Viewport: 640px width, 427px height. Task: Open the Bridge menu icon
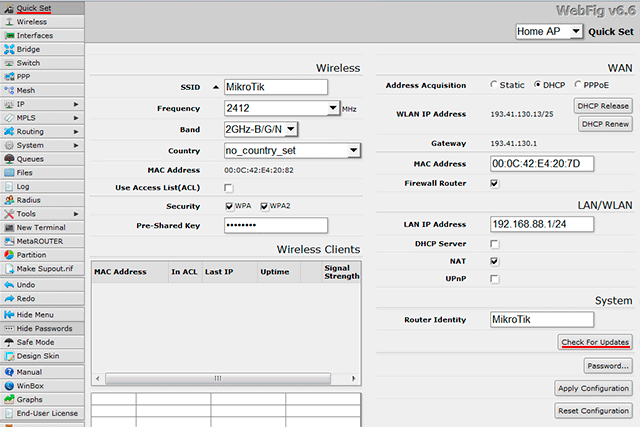point(9,49)
